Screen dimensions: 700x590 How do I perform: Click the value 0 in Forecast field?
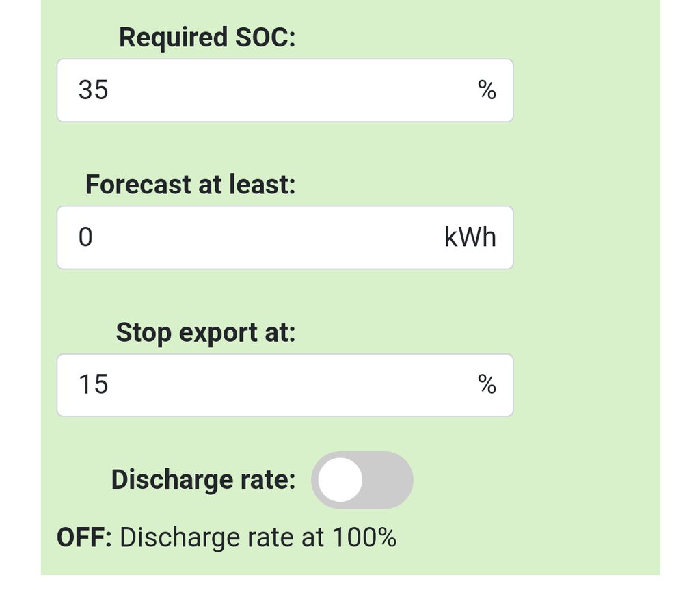tap(85, 238)
